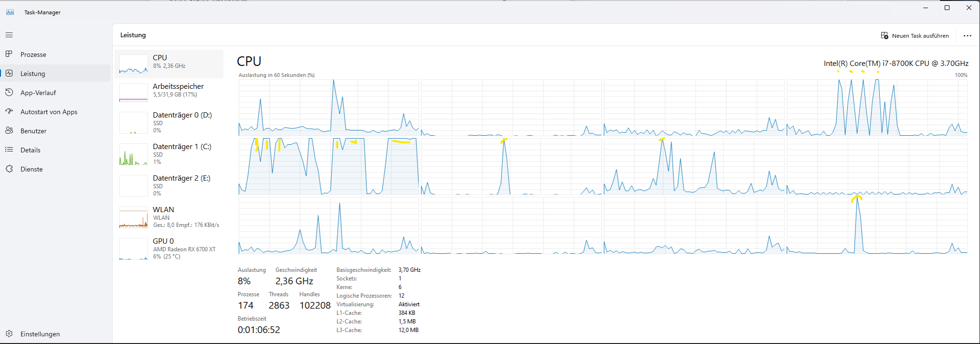Click 'Auslastung in 60 Sekunden (%)' label
The width and height of the screenshot is (980, 344).
pos(277,75)
